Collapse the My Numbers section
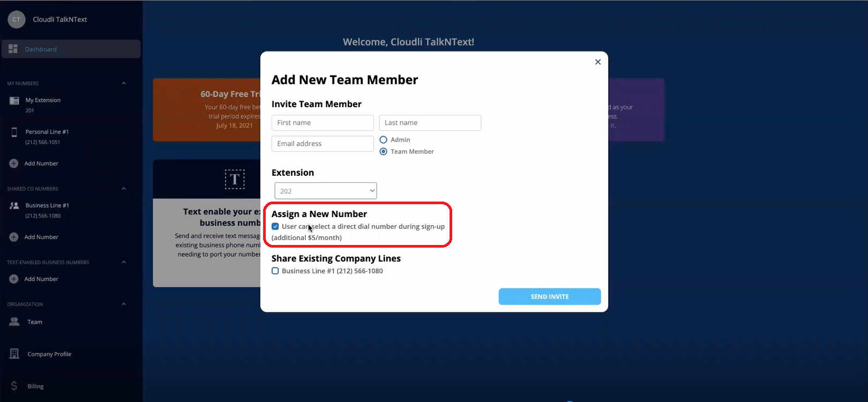The image size is (868, 402). point(124,83)
